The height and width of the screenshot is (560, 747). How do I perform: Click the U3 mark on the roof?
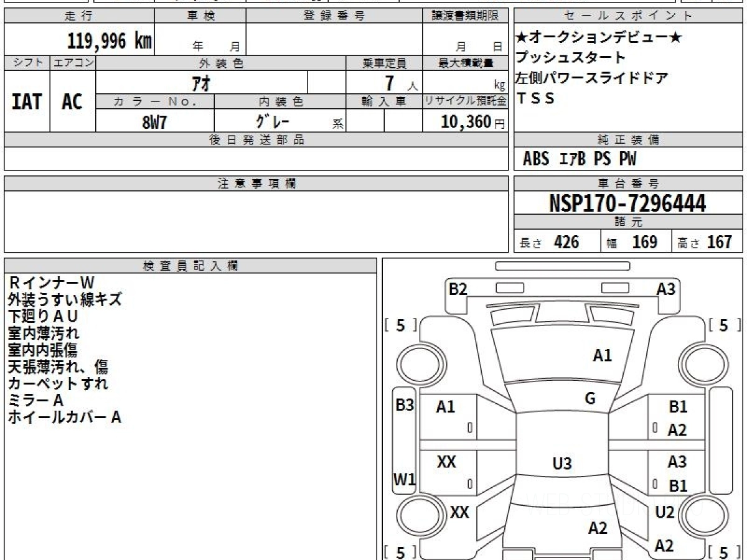coord(562,464)
